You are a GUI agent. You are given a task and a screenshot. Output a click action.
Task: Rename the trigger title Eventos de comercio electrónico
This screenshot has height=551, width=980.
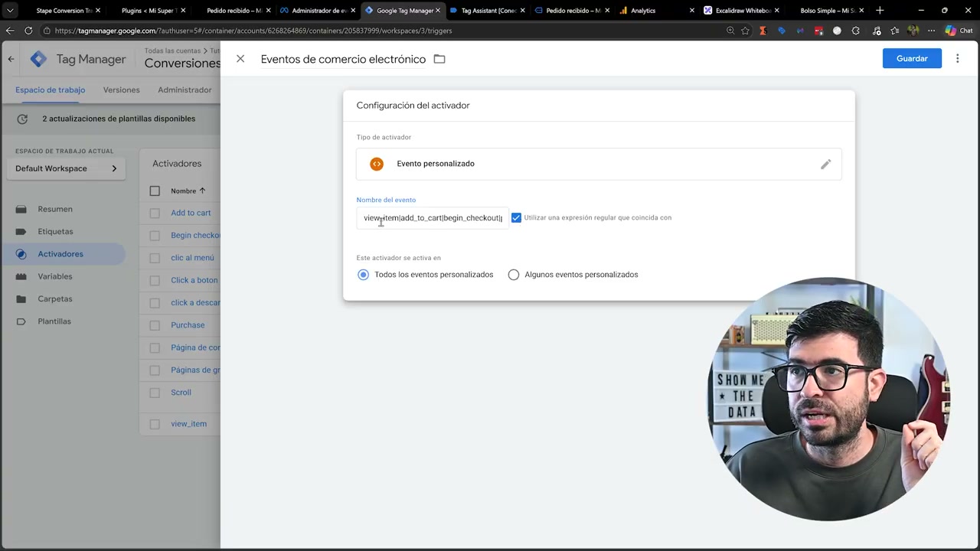tap(343, 59)
